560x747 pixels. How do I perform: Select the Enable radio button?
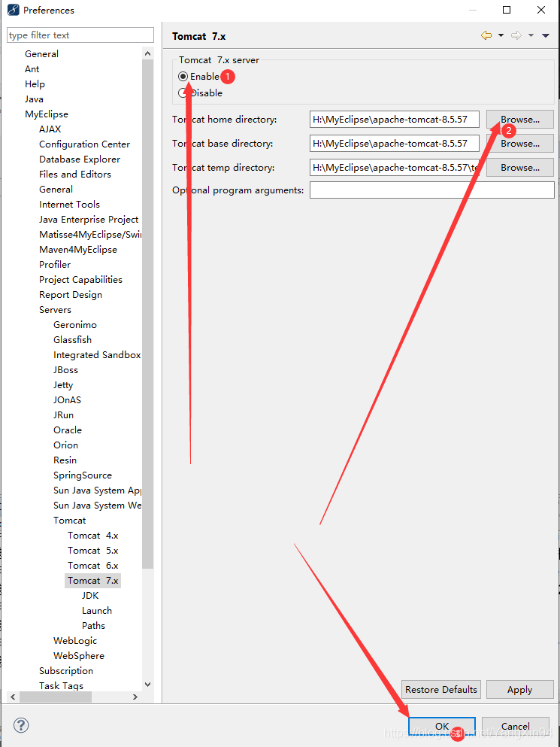[183, 76]
